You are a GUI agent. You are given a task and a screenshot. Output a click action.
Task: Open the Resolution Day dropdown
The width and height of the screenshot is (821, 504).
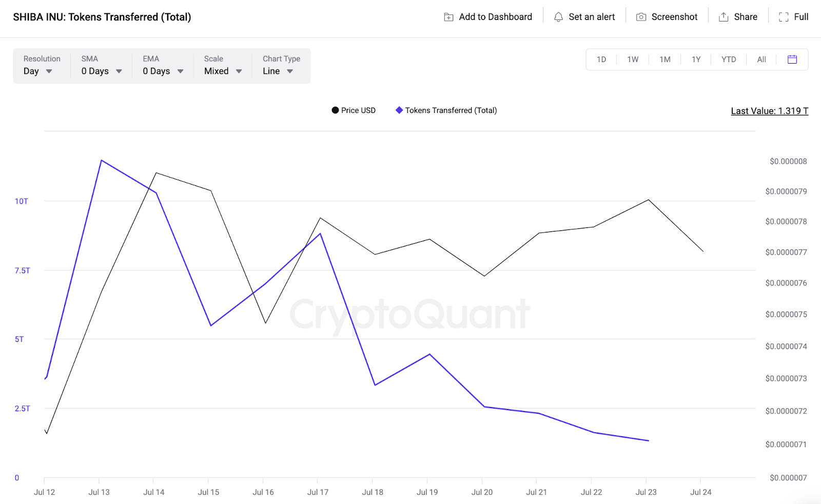tap(38, 71)
